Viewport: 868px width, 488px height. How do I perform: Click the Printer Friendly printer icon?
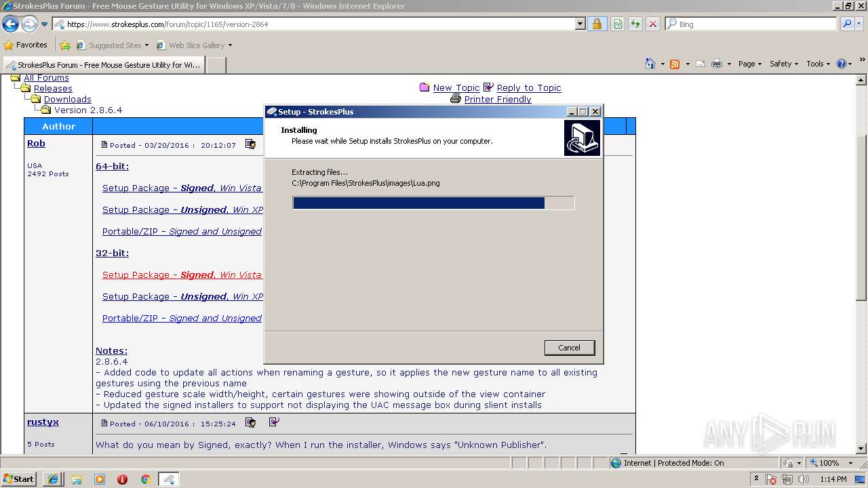click(456, 99)
